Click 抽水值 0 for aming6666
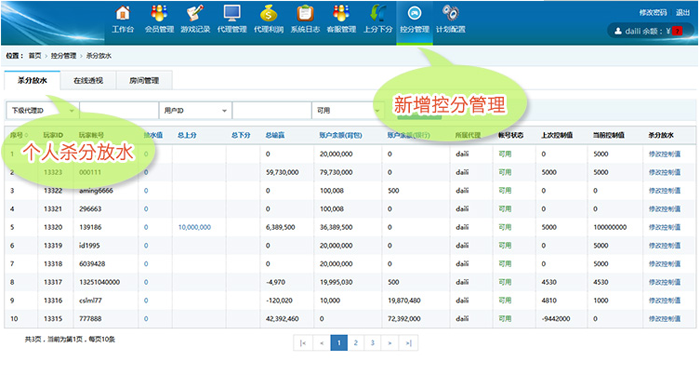This screenshot has height=375, width=700. coord(146,191)
